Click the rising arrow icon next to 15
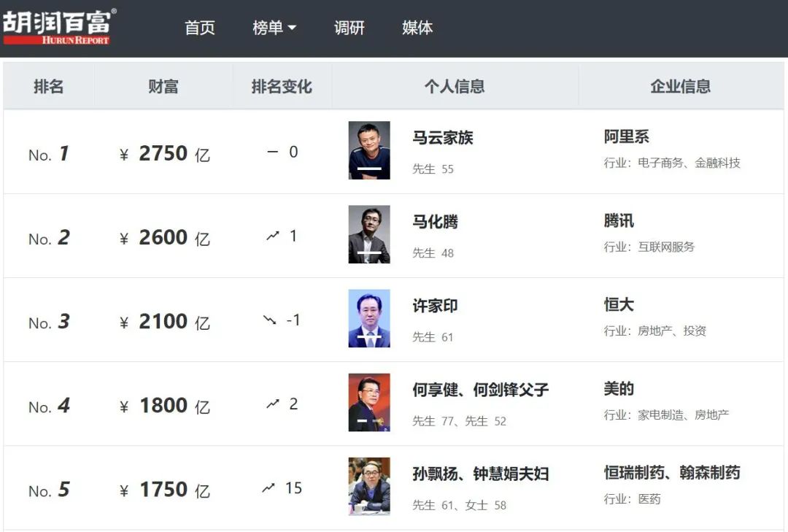Viewport: 788px width, 532px height. click(x=269, y=488)
